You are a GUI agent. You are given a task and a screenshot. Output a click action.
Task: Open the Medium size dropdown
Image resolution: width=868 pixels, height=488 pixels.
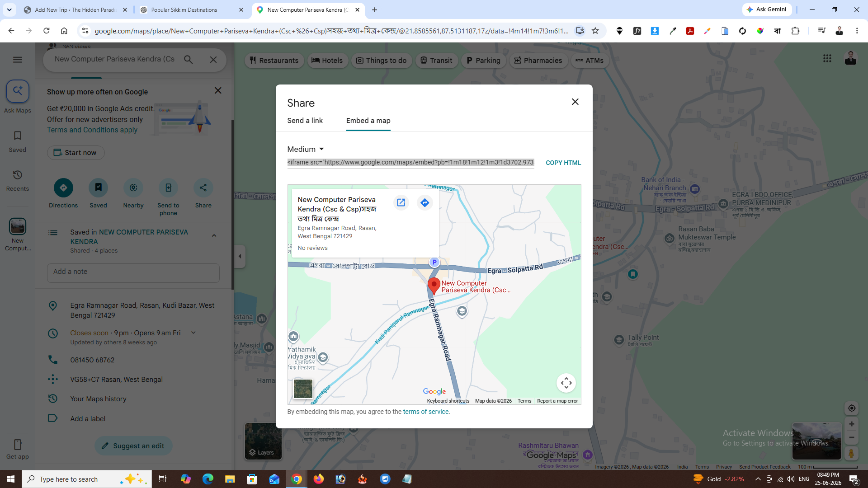[x=306, y=149]
